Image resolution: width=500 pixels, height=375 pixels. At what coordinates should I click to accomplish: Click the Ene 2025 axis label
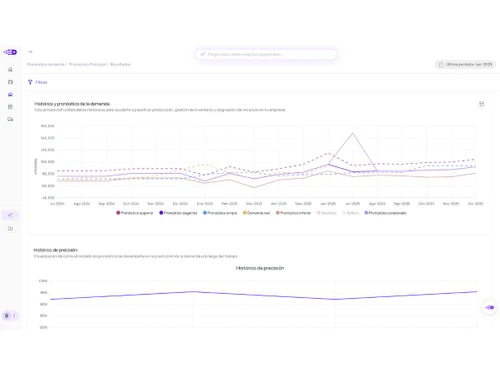[205, 203]
